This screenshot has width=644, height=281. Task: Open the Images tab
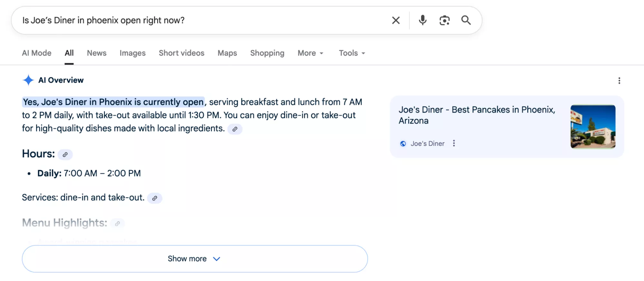click(132, 53)
